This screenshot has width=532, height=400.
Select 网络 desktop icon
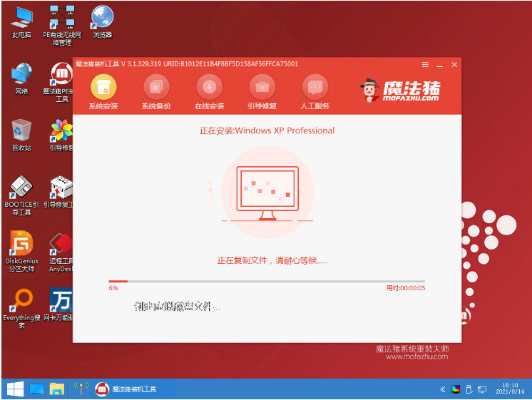tap(21, 79)
